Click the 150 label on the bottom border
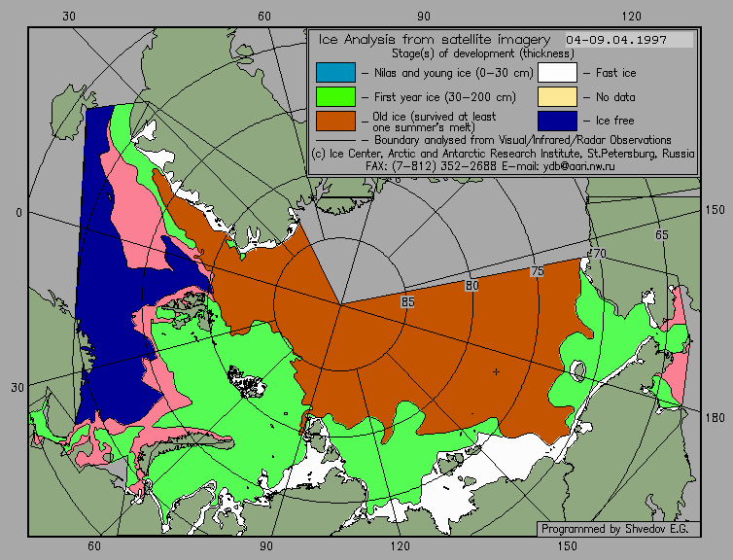 click(x=568, y=546)
